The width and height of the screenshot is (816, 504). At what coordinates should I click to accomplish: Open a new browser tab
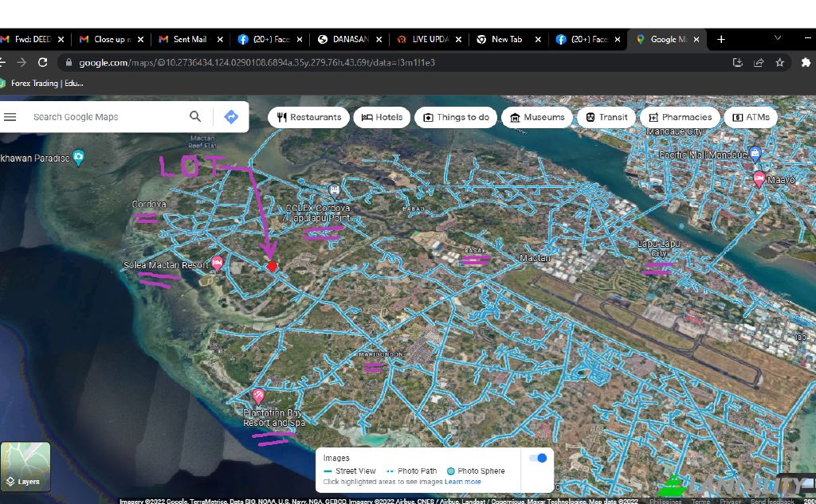(721, 39)
